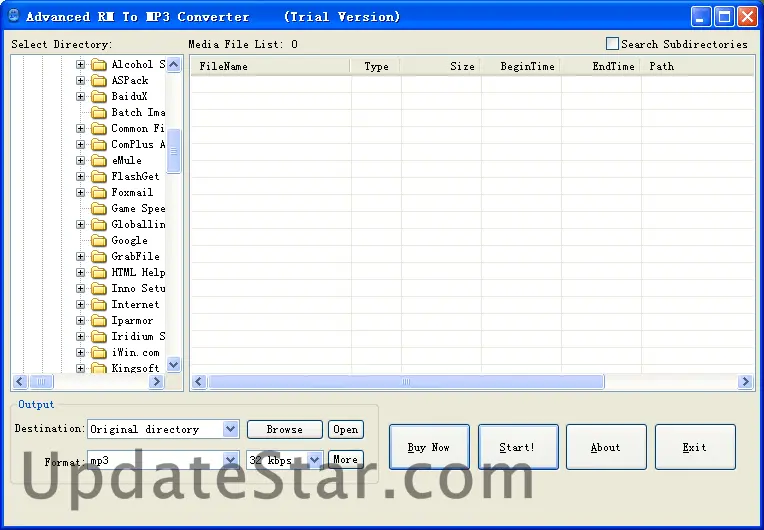Image resolution: width=764 pixels, height=530 pixels.
Task: Click the application icon in title bar
Action: 14,16
